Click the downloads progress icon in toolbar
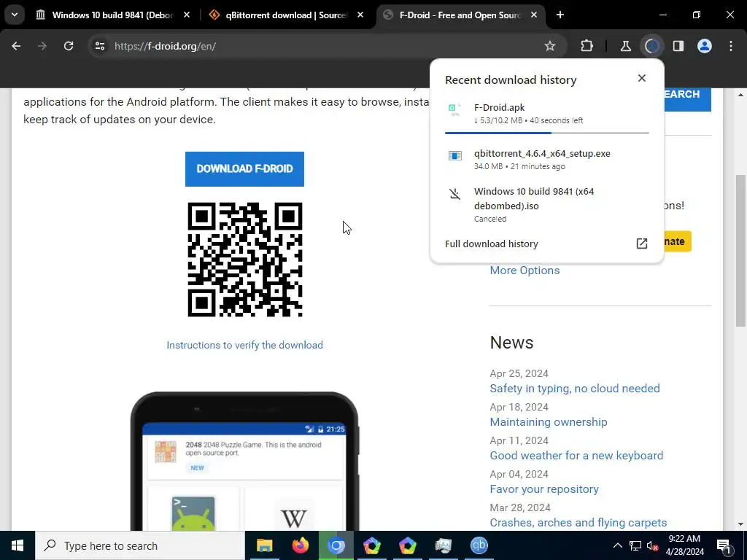Viewport: 747px width, 560px height. coord(651,46)
